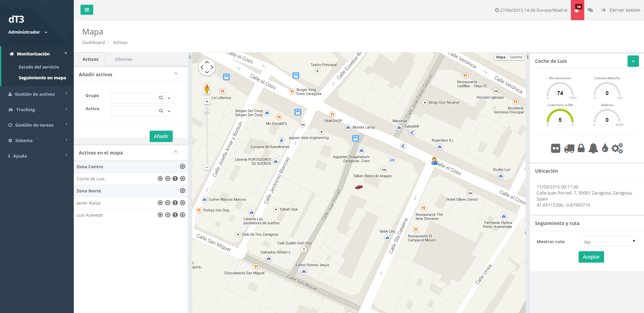The height and width of the screenshot is (313, 644).
Task: Click the map zoom slider track
Action: tap(207, 134)
